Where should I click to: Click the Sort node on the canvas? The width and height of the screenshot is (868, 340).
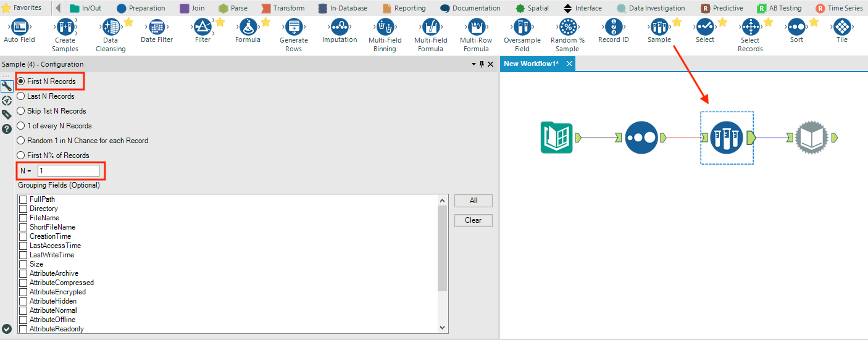[641, 138]
